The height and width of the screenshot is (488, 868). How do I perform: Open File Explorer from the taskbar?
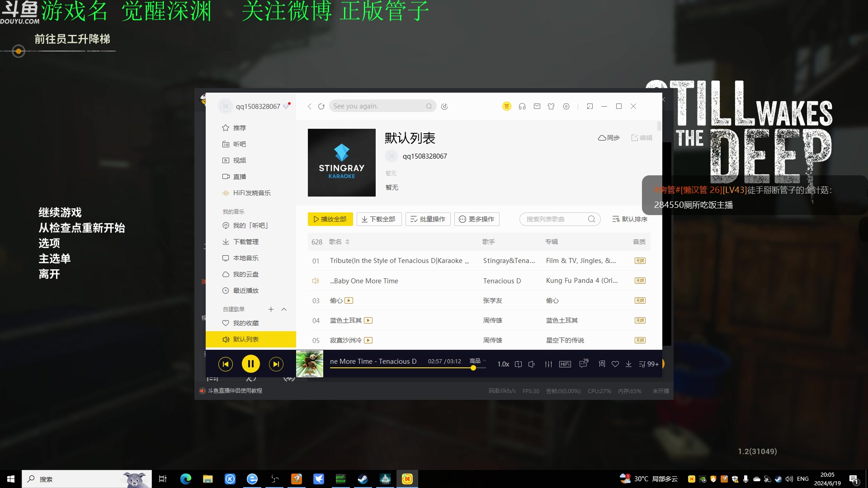point(208,479)
